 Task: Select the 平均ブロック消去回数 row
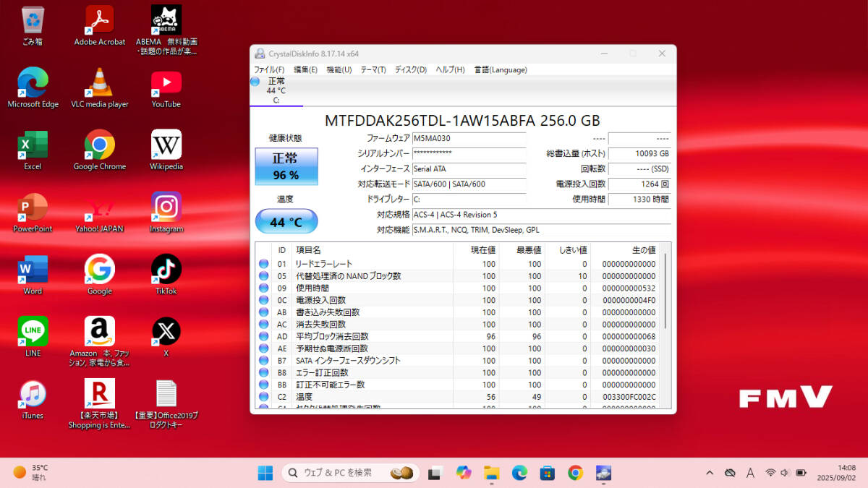point(458,336)
